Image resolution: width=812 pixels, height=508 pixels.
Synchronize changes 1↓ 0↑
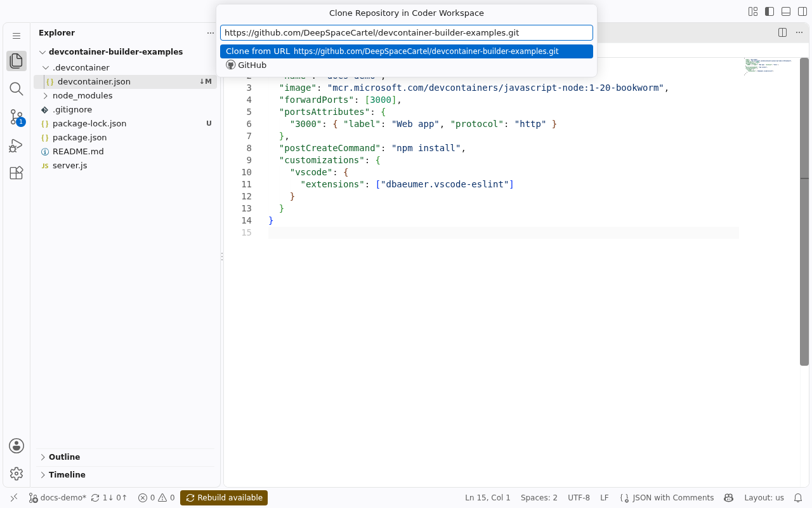pos(109,498)
